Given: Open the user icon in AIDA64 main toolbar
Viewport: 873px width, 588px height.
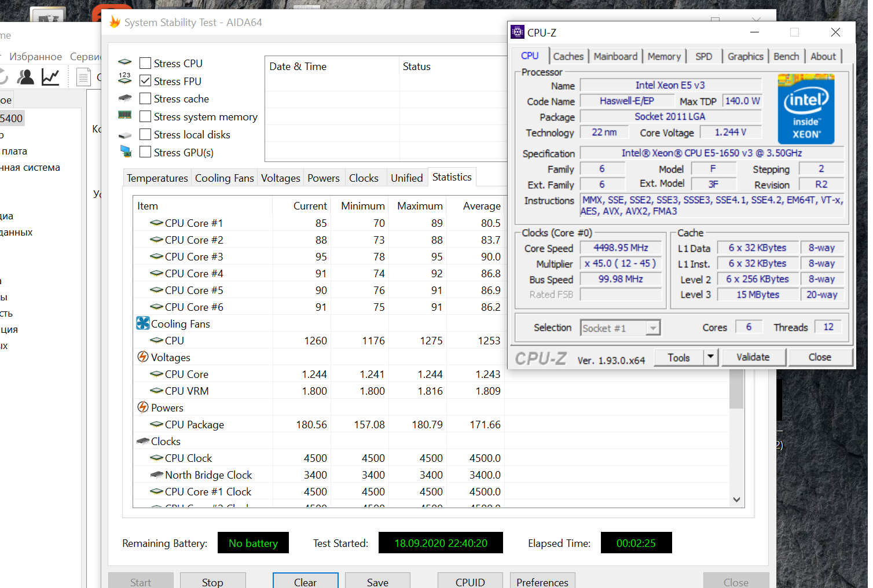Looking at the screenshot, I should pyautogui.click(x=25, y=77).
